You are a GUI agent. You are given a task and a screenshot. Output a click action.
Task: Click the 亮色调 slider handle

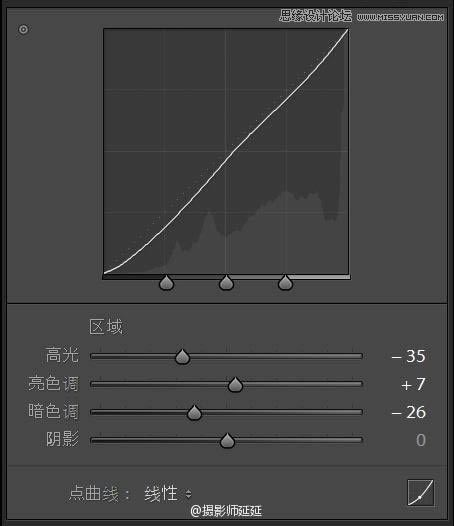(235, 384)
